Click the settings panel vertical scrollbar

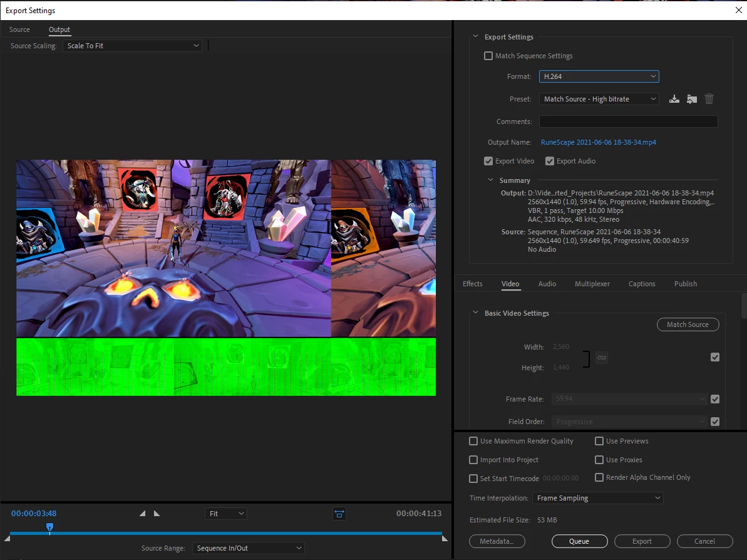[x=744, y=306]
